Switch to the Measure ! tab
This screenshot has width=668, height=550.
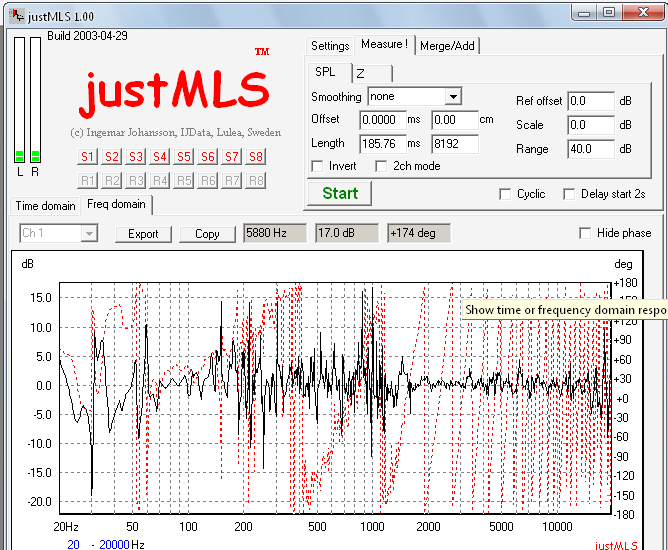[384, 44]
